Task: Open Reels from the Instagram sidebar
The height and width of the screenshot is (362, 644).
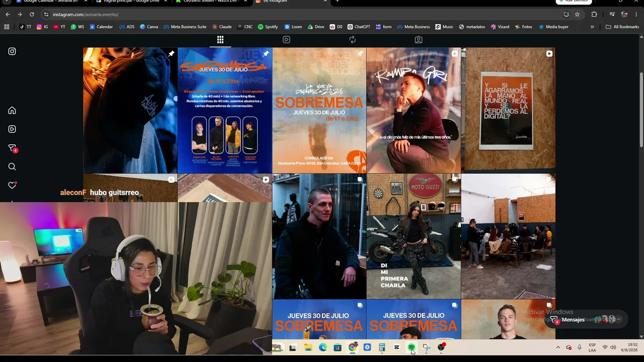Action: coord(12,129)
